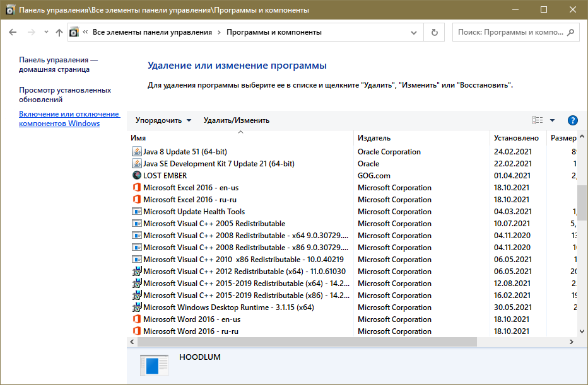The width and height of the screenshot is (588, 385).
Task: Click the Microsoft Excel 2016 en-us icon
Action: click(137, 188)
